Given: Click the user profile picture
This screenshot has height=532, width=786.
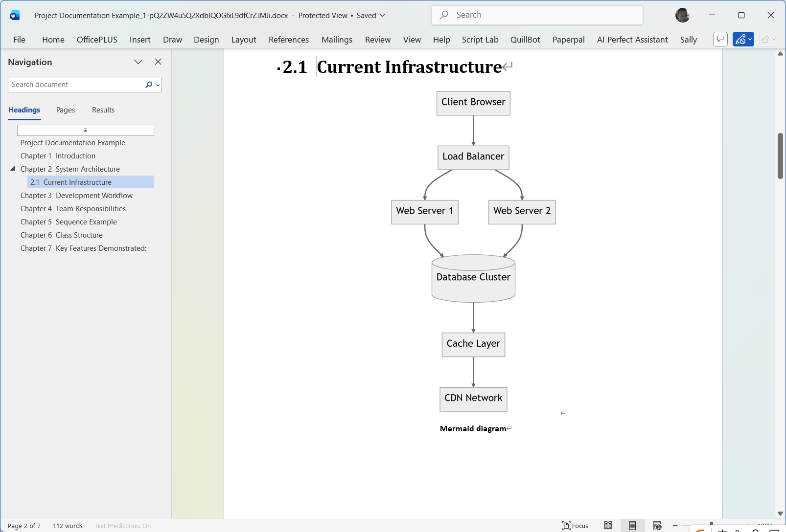Looking at the screenshot, I should click(x=682, y=15).
